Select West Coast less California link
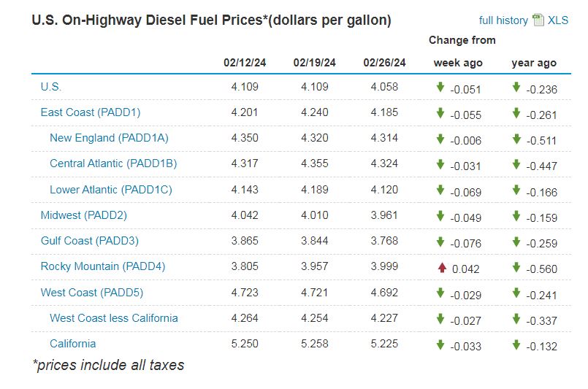 point(114,318)
